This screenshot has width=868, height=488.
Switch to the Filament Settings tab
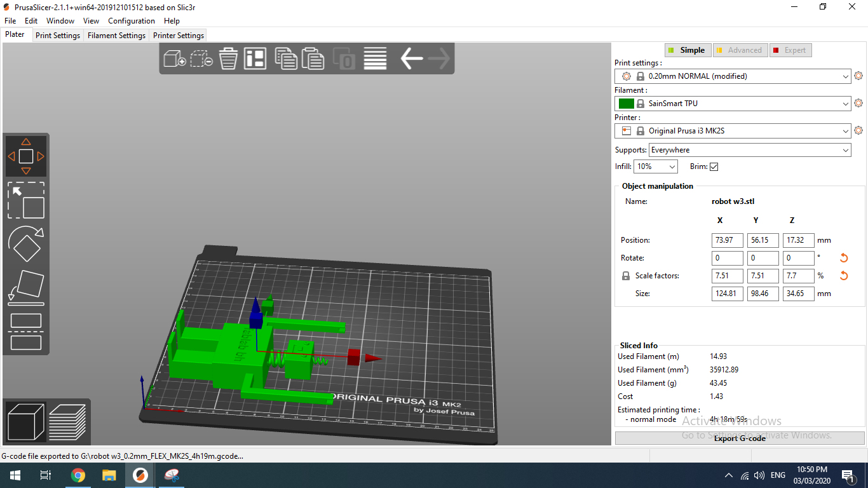click(x=116, y=36)
